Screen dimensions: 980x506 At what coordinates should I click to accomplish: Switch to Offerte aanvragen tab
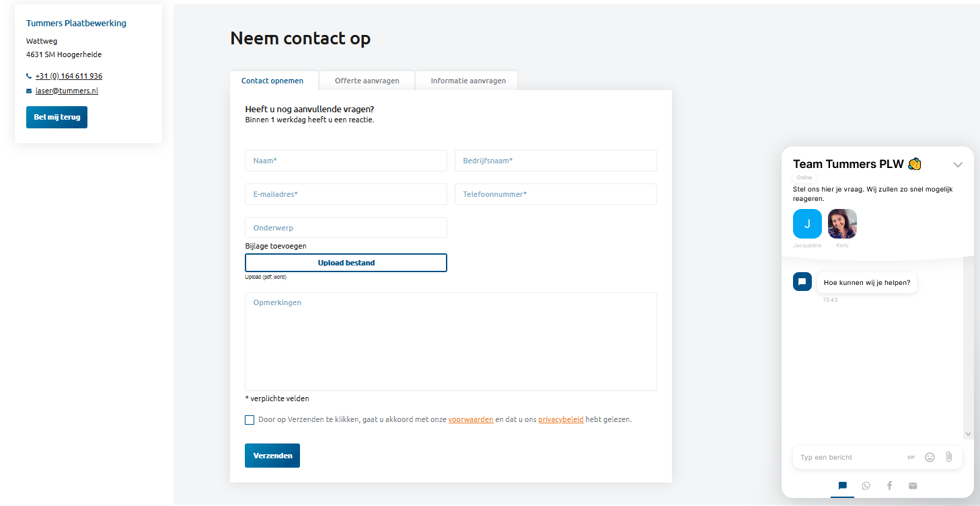(367, 81)
